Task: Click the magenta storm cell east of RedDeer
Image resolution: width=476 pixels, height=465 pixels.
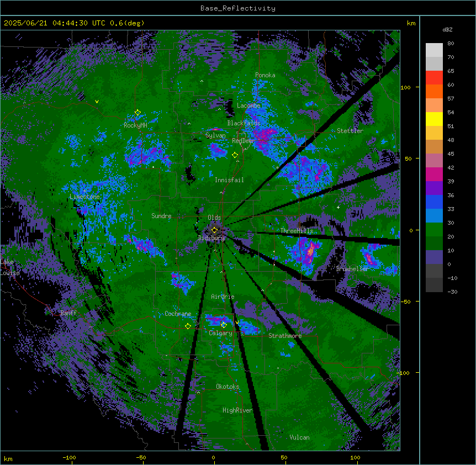Action: 265,135
